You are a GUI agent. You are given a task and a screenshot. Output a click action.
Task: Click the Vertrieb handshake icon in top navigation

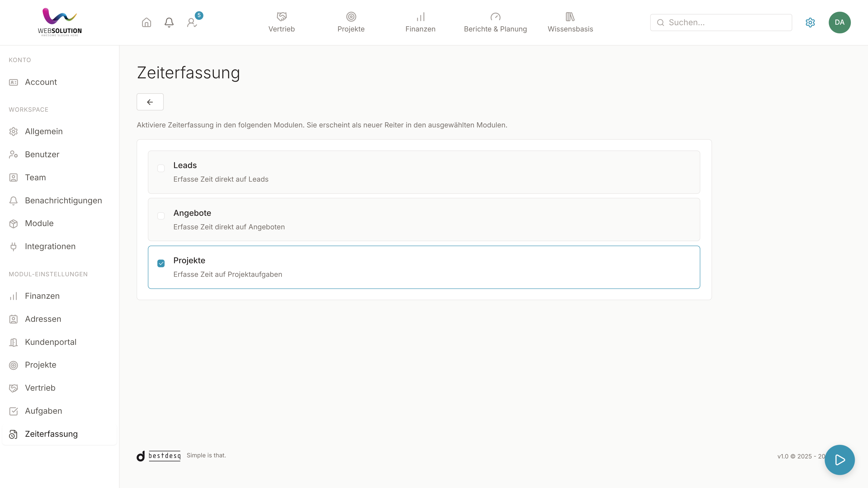coord(282,17)
